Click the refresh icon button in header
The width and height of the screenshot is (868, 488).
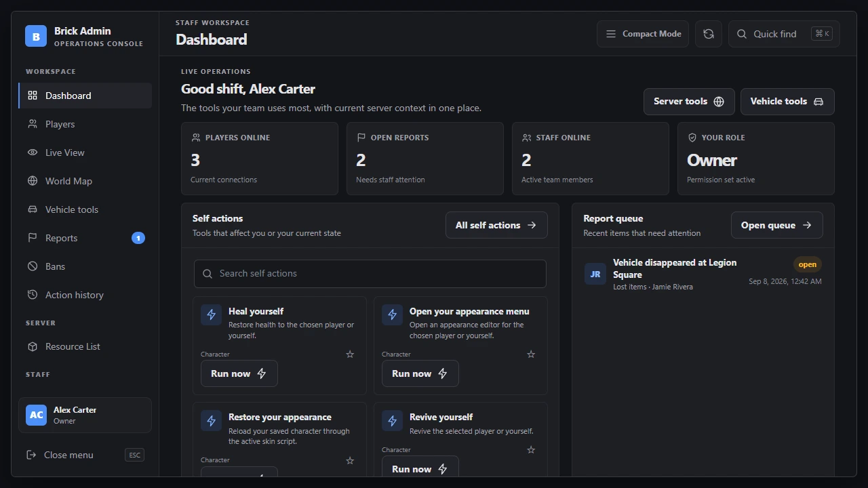pos(709,34)
